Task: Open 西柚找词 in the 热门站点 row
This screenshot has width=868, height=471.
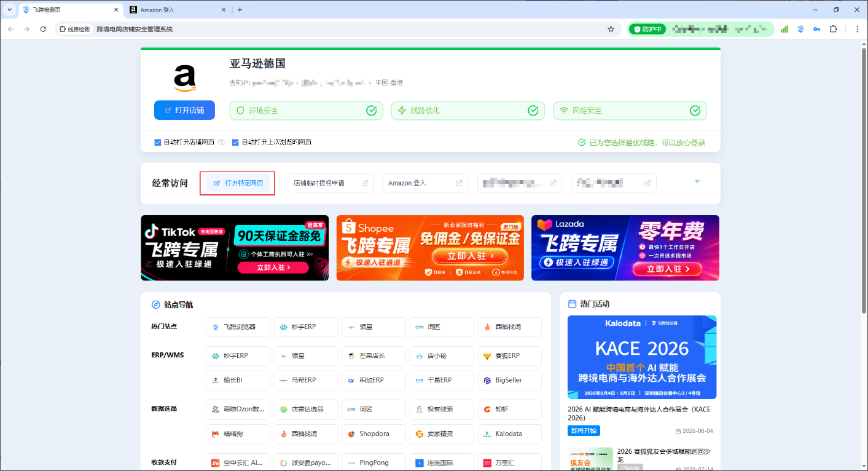Action: coord(510,327)
